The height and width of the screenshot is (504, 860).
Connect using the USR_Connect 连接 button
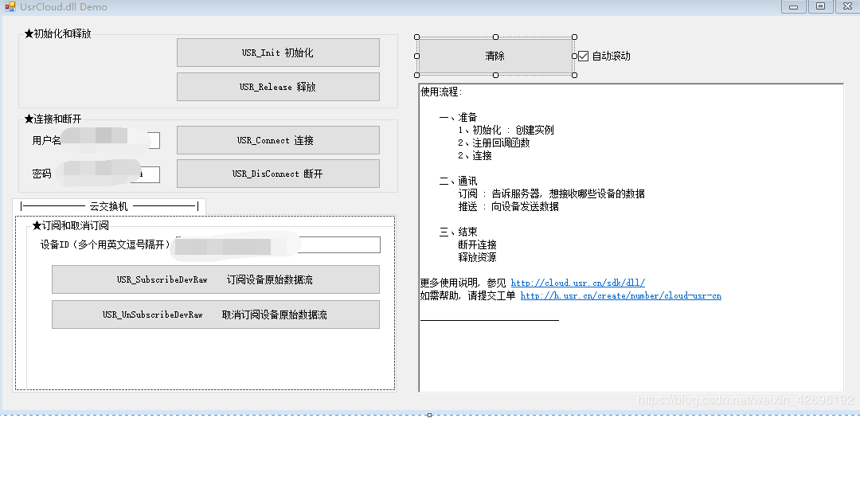coord(277,139)
